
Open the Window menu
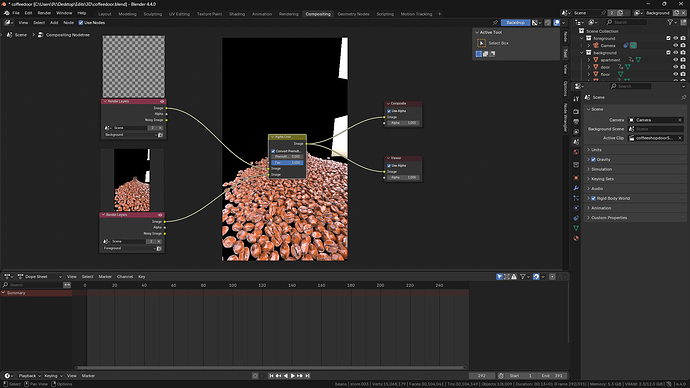tap(64, 13)
